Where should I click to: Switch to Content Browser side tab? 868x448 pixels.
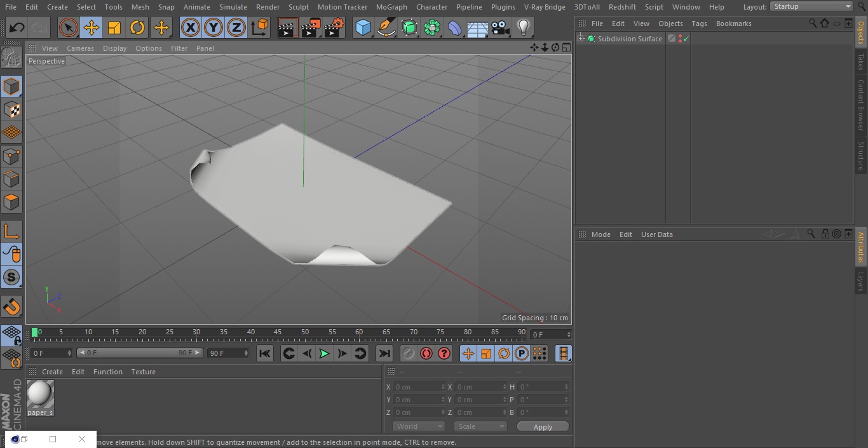pos(861,105)
